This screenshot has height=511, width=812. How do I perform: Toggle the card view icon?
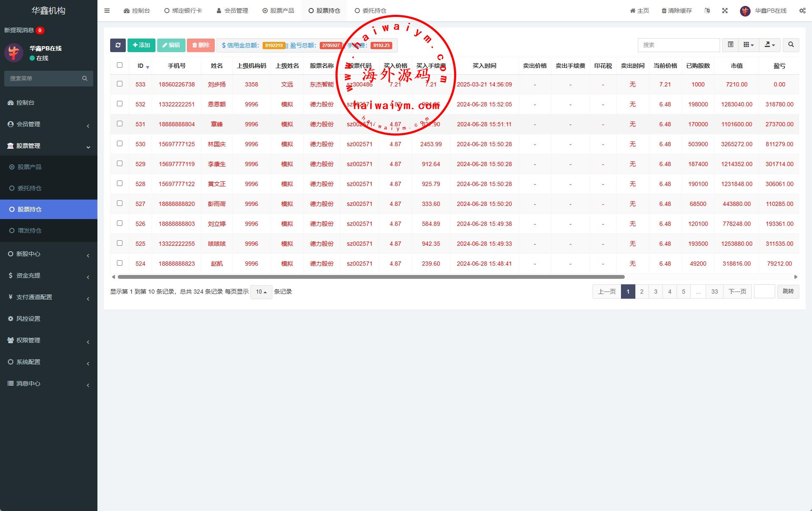click(x=730, y=45)
